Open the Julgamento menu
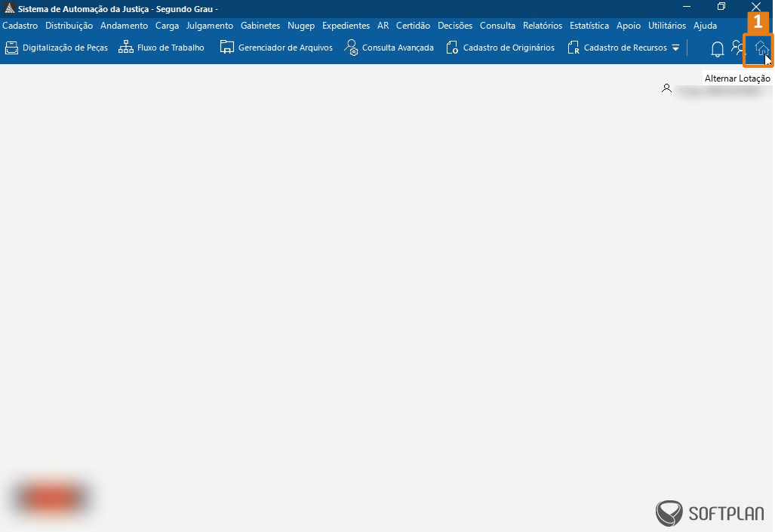 click(x=210, y=26)
